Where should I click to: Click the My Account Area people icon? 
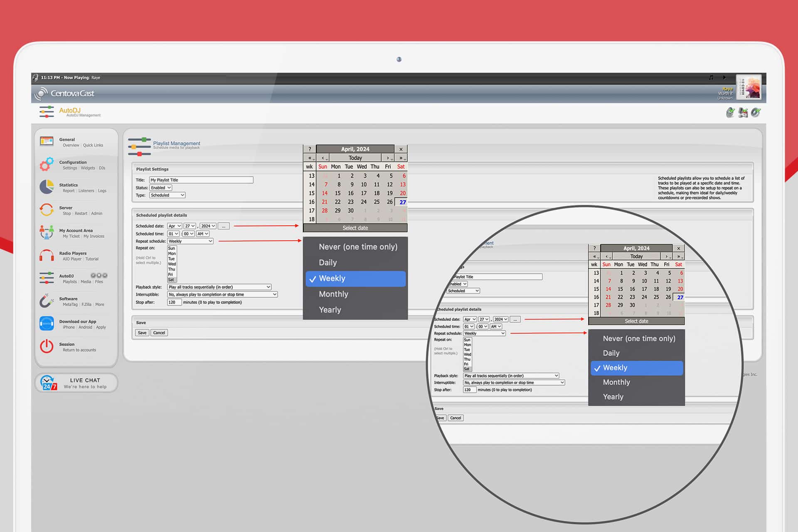point(47,232)
